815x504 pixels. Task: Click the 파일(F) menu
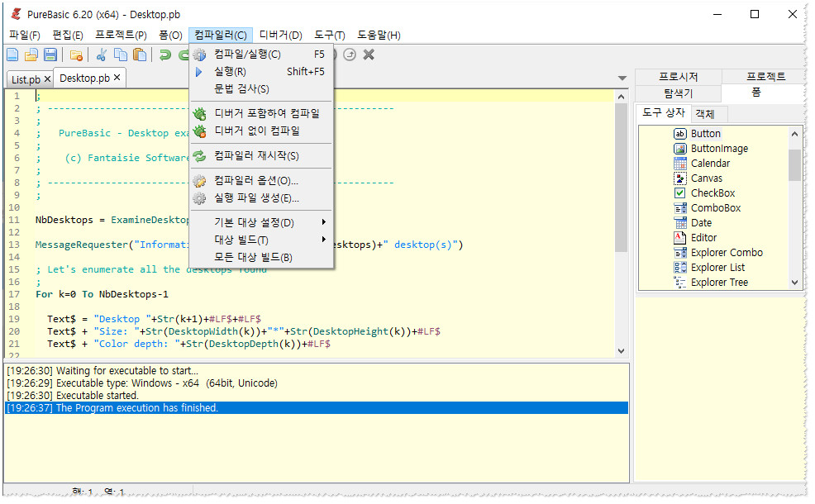coord(25,36)
